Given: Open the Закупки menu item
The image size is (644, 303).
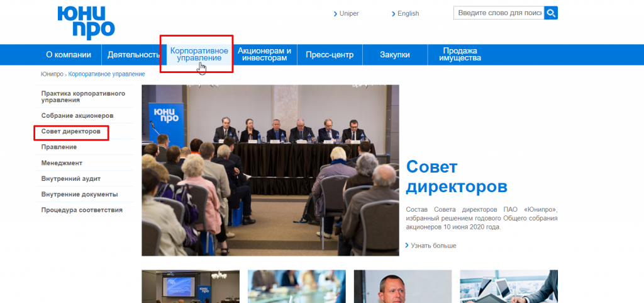Looking at the screenshot, I should [x=394, y=55].
